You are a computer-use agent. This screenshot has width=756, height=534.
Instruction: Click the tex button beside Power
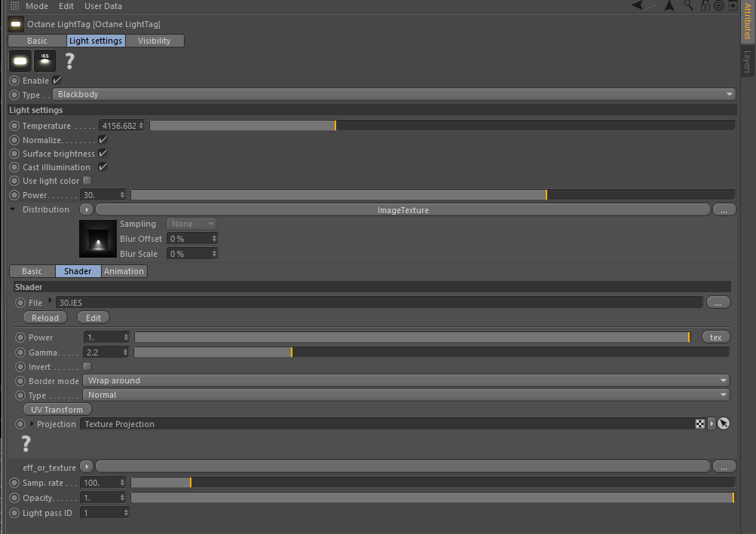click(715, 337)
